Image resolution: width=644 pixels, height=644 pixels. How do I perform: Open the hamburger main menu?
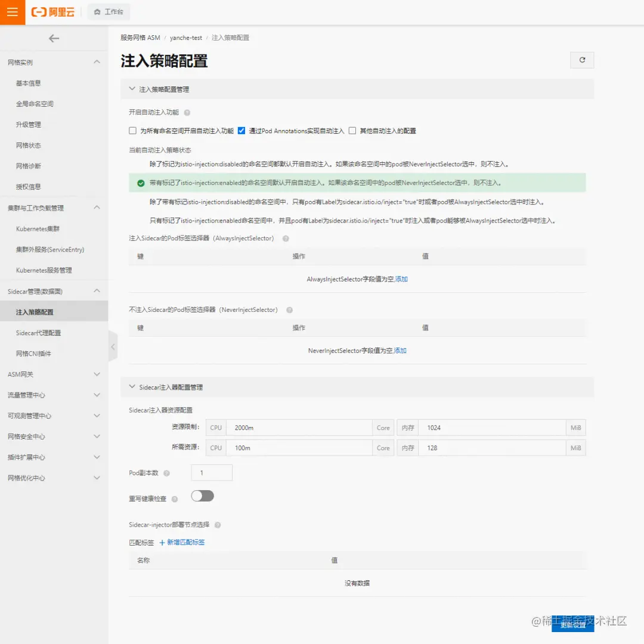point(13,13)
